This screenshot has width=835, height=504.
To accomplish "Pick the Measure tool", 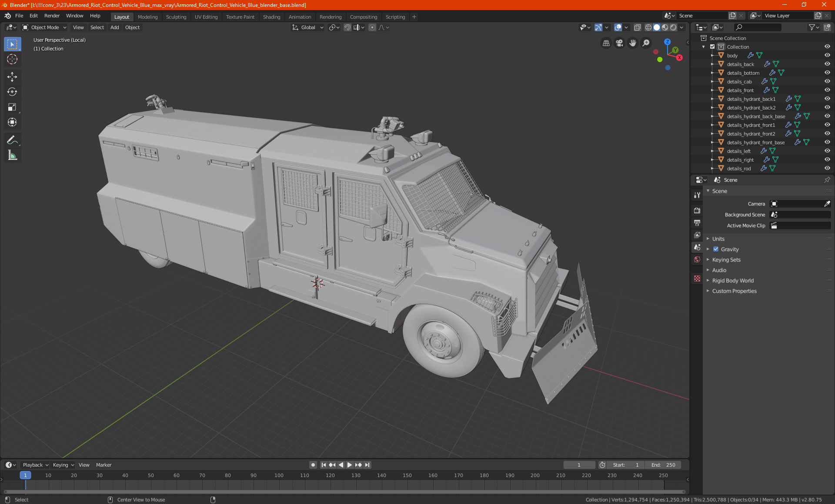I will click(12, 155).
